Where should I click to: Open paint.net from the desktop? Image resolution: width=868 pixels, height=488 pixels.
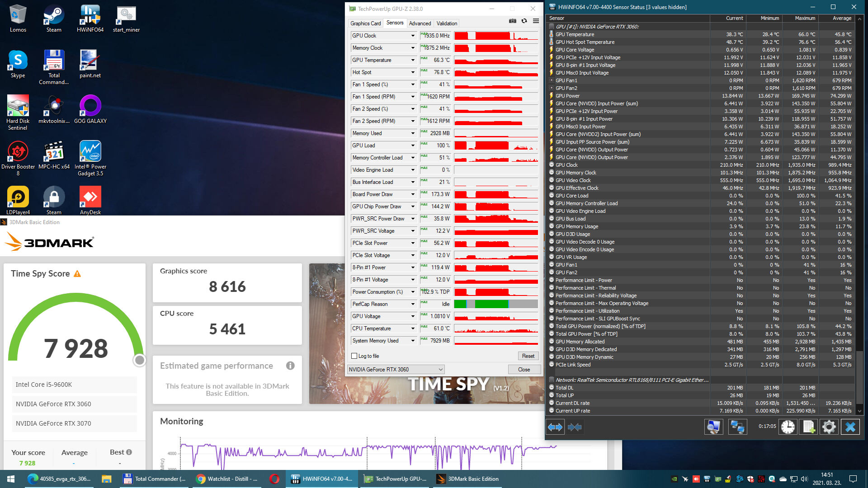tap(90, 64)
